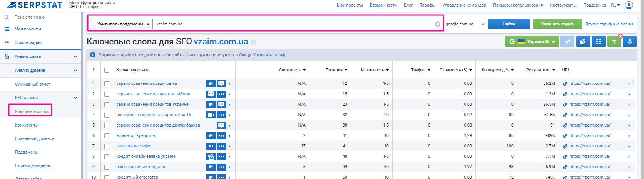Open Конкуренты in sidebar
Viewport: 644px width, 179px height.
[x=27, y=125]
